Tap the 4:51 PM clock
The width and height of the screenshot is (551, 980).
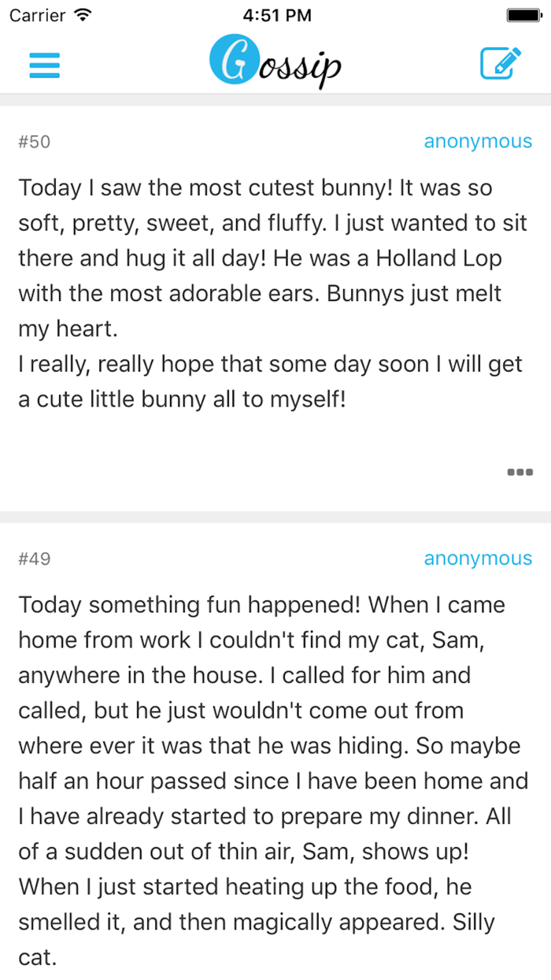[277, 15]
